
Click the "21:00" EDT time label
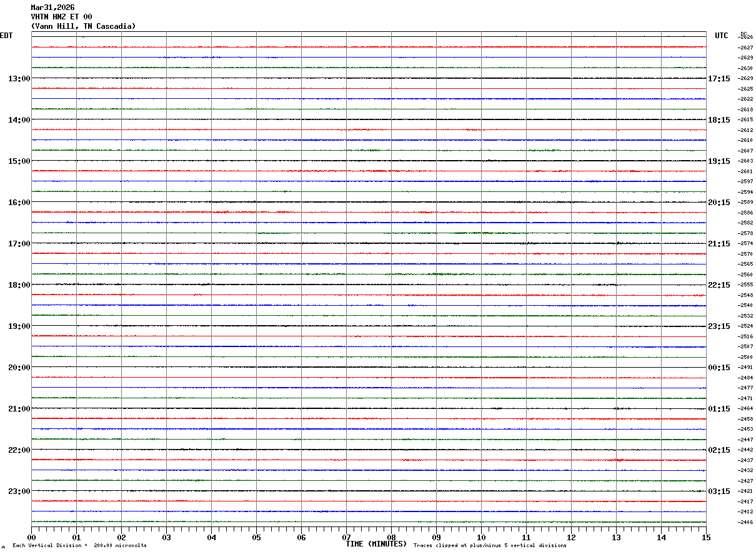(x=19, y=409)
